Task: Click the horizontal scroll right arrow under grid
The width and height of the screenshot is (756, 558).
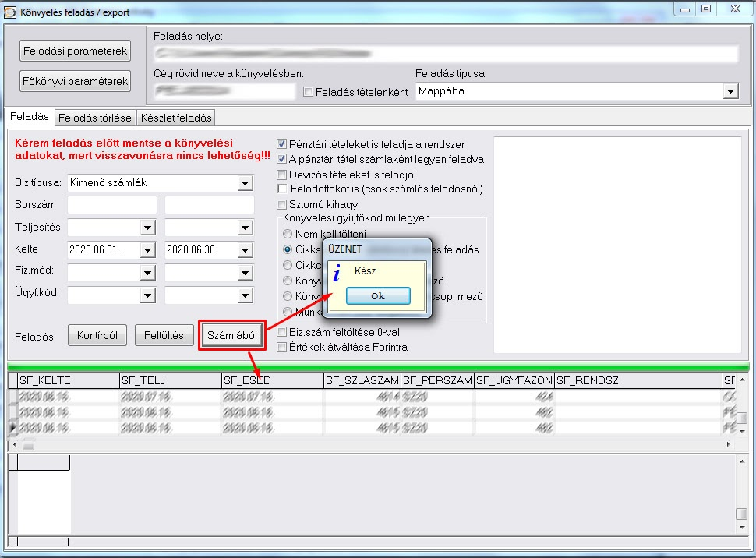Action: click(728, 444)
